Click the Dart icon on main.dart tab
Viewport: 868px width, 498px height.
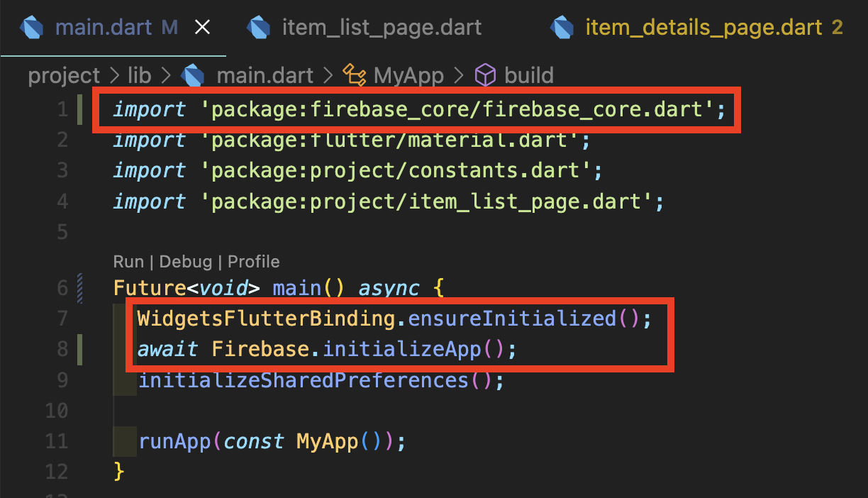click(x=33, y=28)
